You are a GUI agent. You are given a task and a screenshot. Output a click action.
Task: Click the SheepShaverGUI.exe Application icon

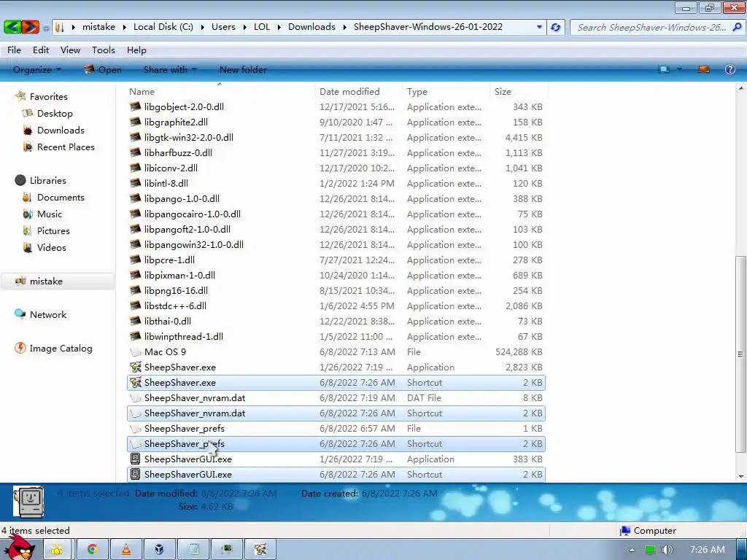tap(136, 459)
